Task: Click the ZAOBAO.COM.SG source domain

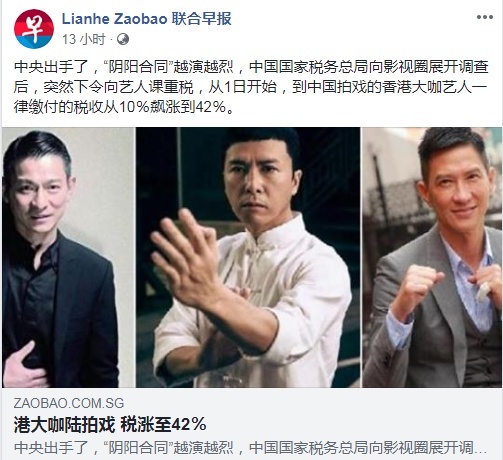Action: click(x=69, y=403)
